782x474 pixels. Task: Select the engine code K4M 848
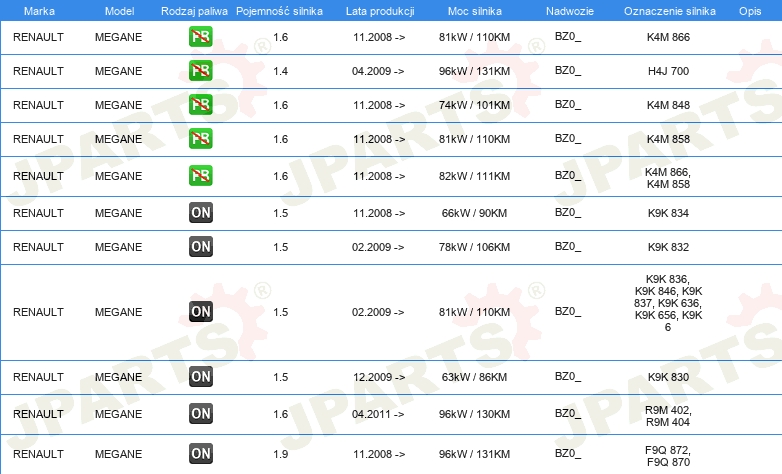pyautogui.click(x=668, y=105)
